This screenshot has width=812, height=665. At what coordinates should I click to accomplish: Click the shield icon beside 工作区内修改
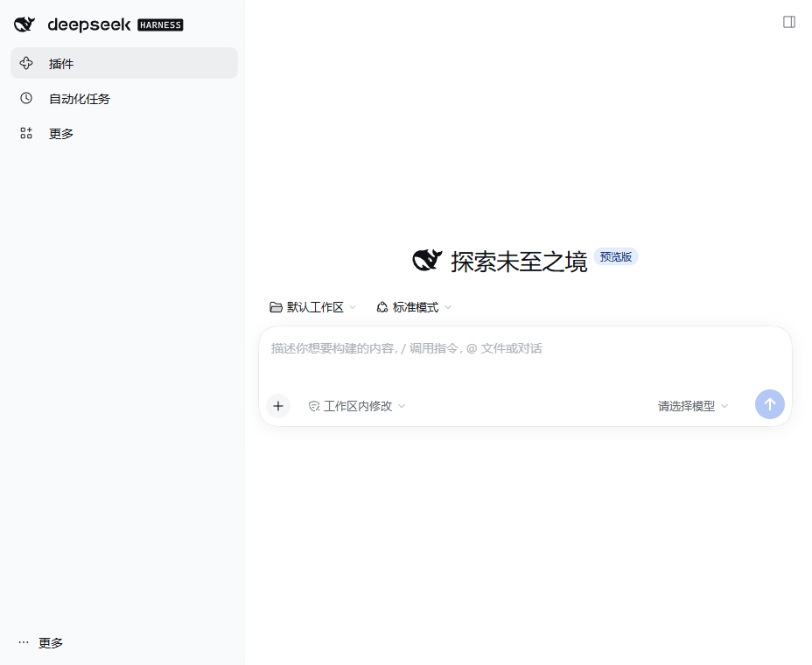click(x=314, y=406)
